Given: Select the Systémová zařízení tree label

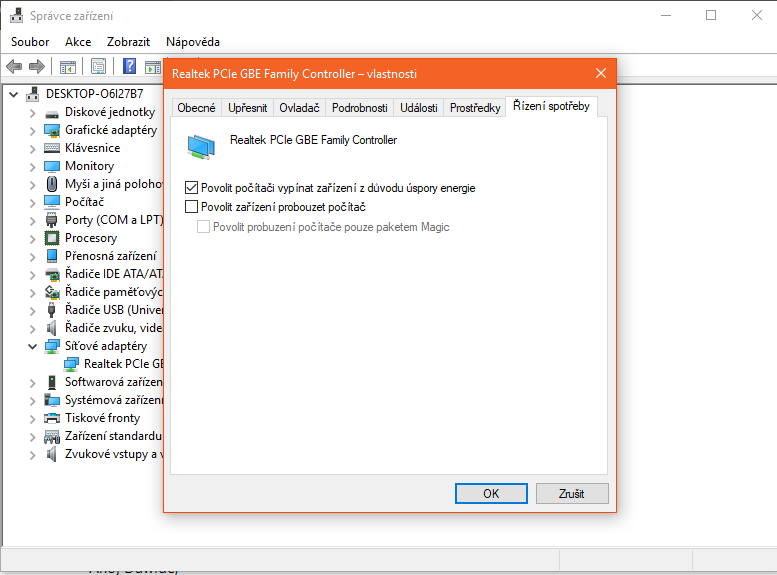Looking at the screenshot, I should point(113,400).
